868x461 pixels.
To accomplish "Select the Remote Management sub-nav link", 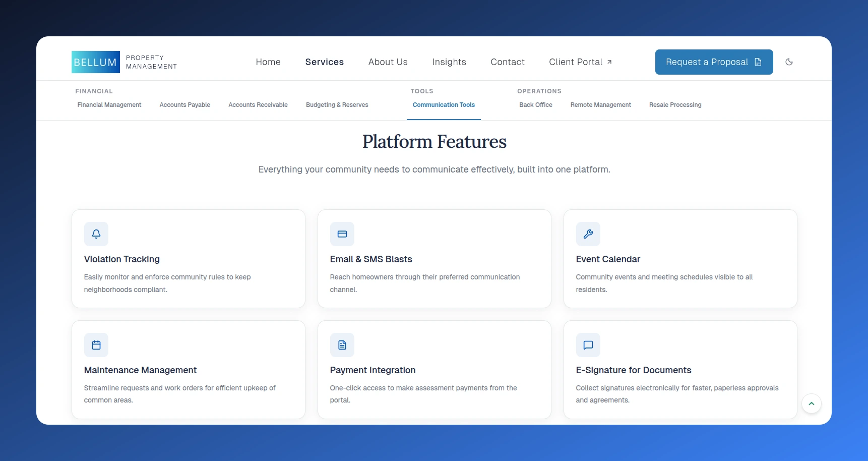I will click(601, 105).
